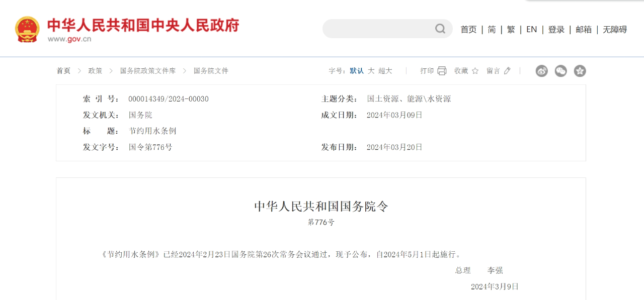Enable 无障碍 accessibility mode
The height and width of the screenshot is (300, 644).
(615, 30)
